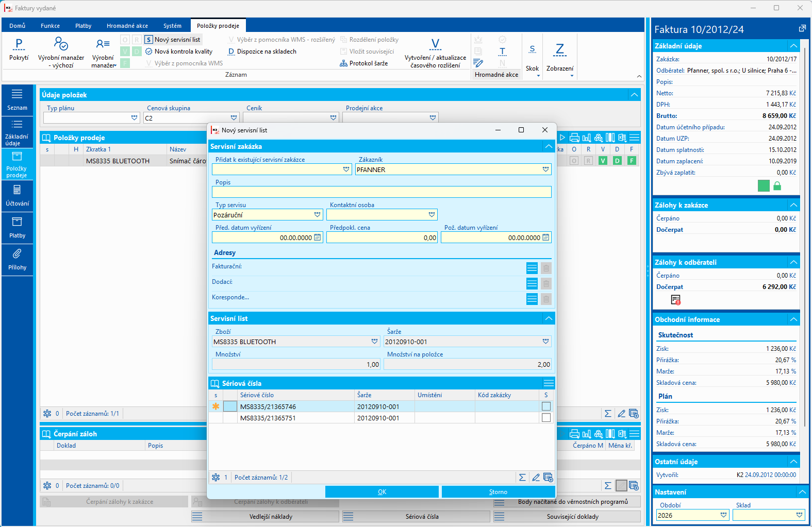The image size is (812, 527).
Task: Cancel the dialog with Storno
Action: 499,492
